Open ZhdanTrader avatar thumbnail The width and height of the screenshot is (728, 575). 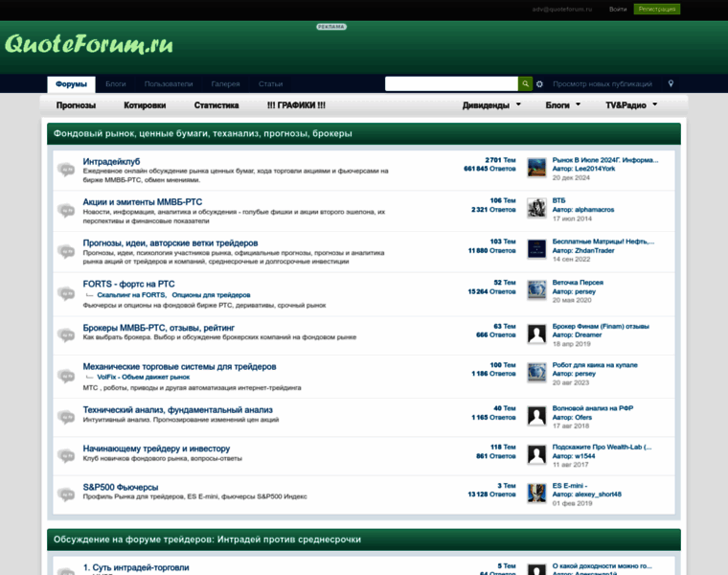point(536,249)
